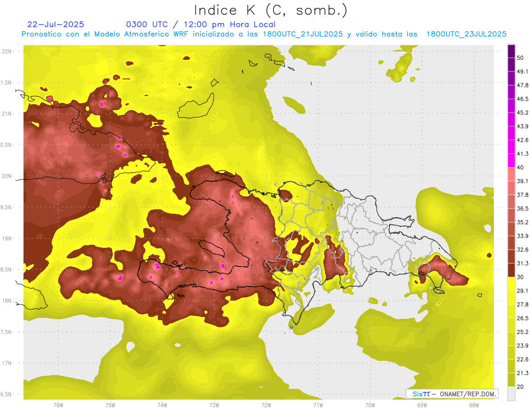Click the '20' colorbar value
The image size is (532, 411).
click(521, 387)
